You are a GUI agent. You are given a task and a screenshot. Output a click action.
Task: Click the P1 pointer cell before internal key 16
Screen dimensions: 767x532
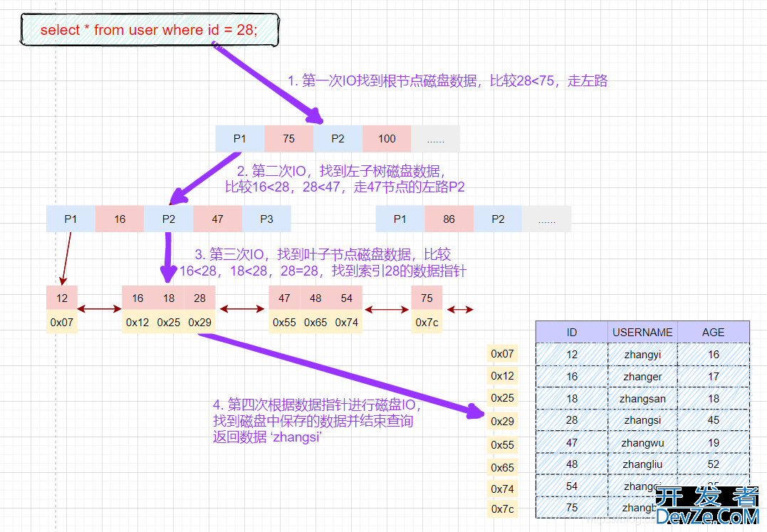(71, 219)
